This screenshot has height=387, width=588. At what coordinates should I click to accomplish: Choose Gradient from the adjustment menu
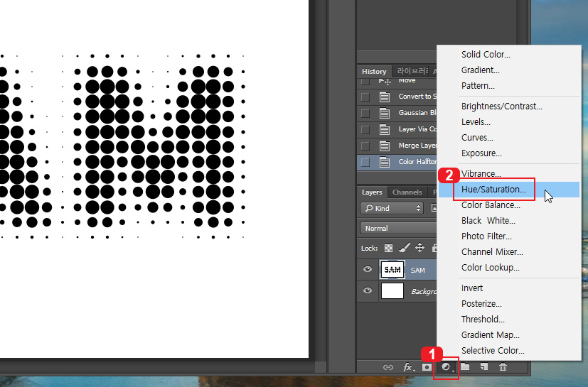[x=480, y=70]
